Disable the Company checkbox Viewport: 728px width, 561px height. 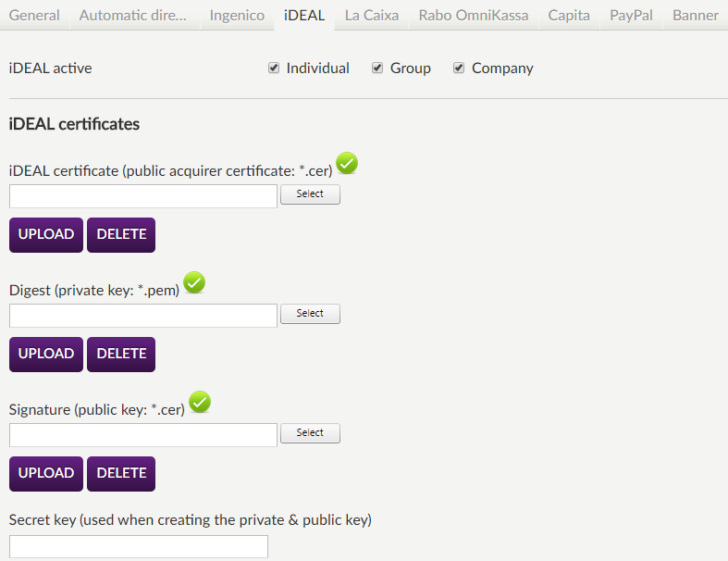point(459,69)
